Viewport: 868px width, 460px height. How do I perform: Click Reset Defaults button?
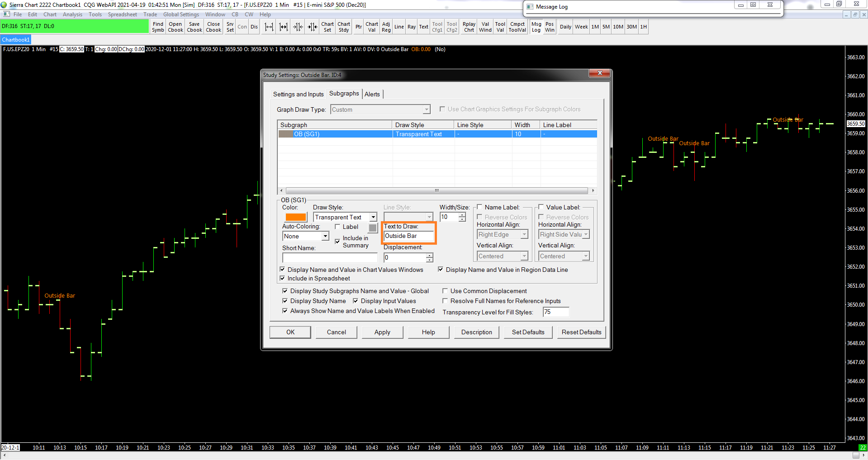[582, 332]
